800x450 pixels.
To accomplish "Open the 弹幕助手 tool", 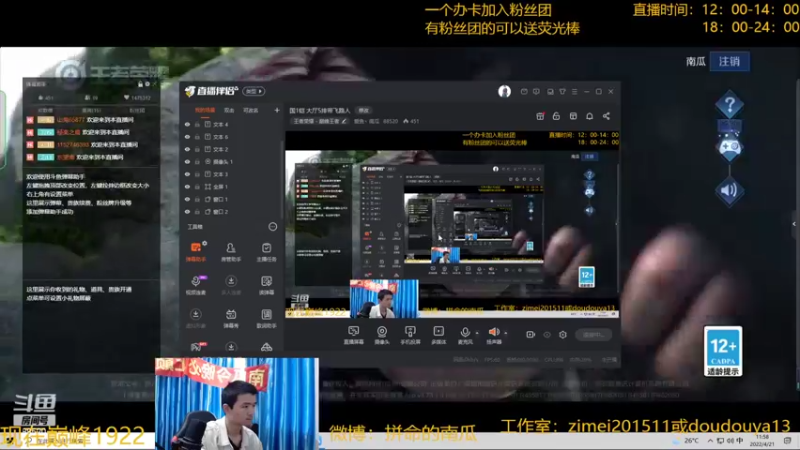I will 196,252.
